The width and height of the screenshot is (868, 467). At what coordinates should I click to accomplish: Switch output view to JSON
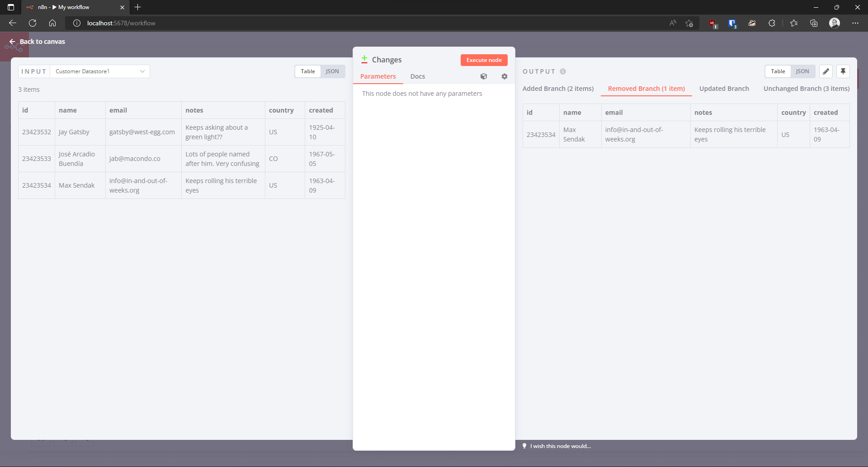tap(803, 71)
